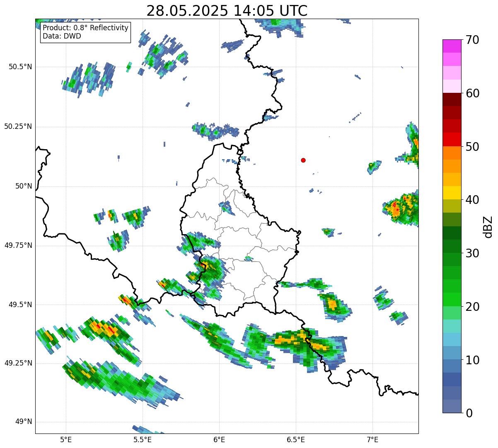Select the 49°N latitude label
Viewport: 498px width, 448px height.
pyautogui.click(x=23, y=421)
